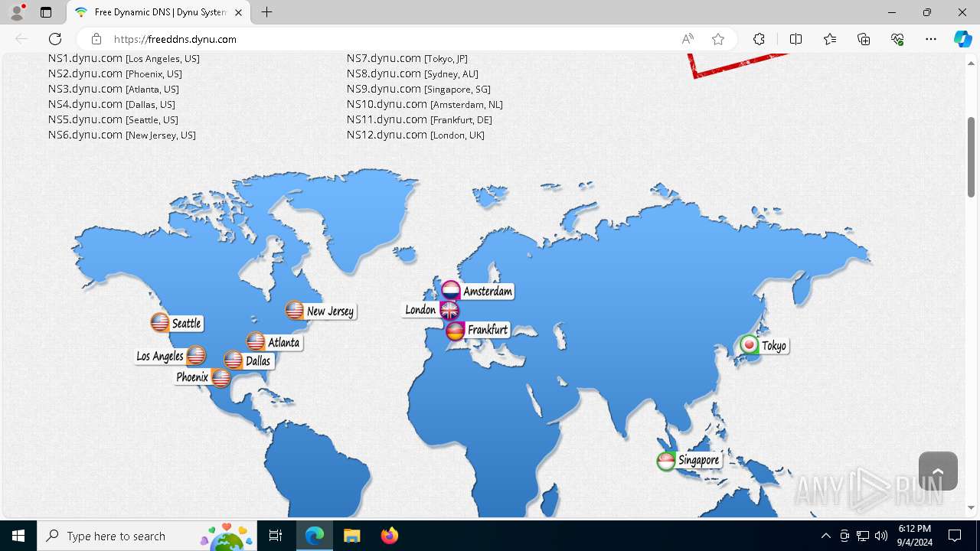Click the Amsterdam Netherlands flag marker
This screenshot has height=551, width=980.
(451, 291)
